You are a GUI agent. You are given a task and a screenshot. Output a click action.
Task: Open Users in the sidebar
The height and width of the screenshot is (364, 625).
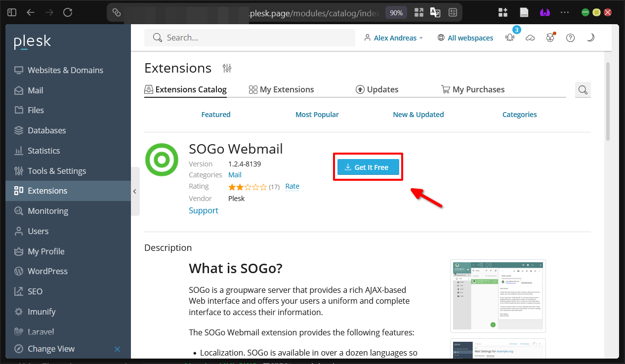click(68, 231)
